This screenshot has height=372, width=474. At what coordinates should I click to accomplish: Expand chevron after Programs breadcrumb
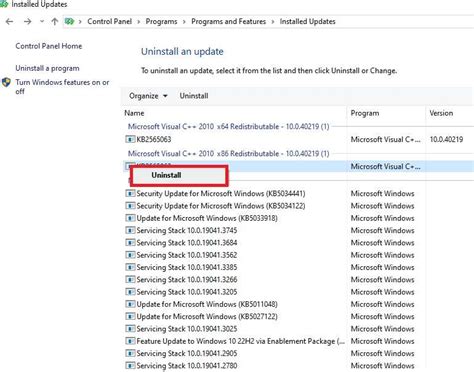pyautogui.click(x=184, y=22)
